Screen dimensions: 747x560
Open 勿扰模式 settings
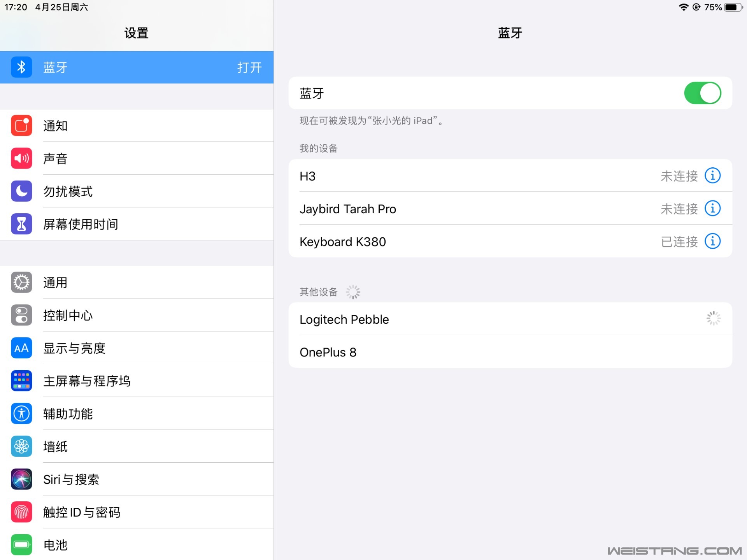pyautogui.click(x=137, y=191)
